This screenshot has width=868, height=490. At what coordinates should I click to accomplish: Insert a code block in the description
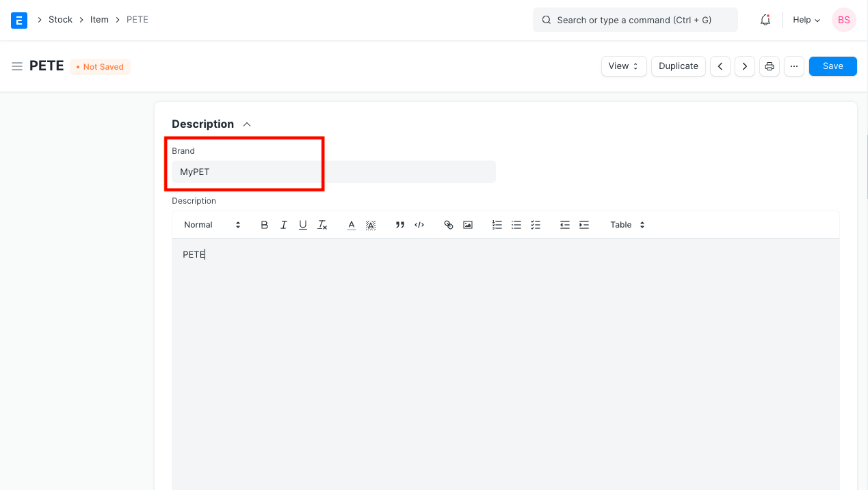pyautogui.click(x=420, y=225)
